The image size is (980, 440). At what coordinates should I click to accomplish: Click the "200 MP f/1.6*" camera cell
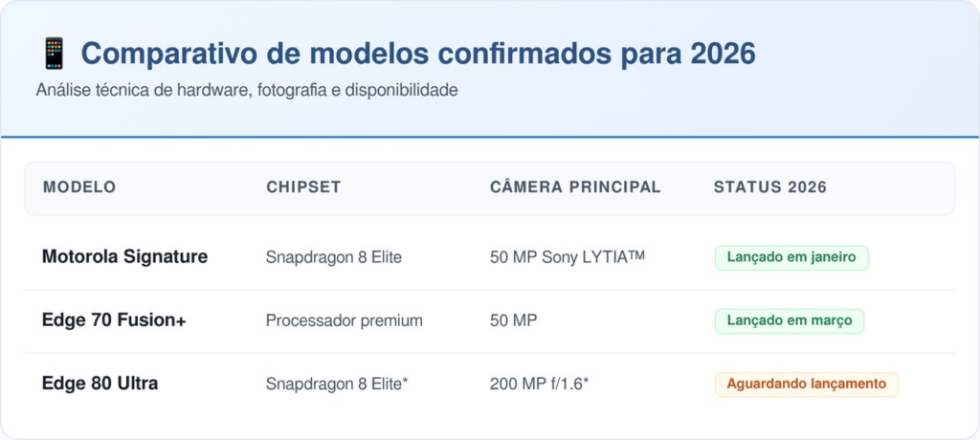539,385
